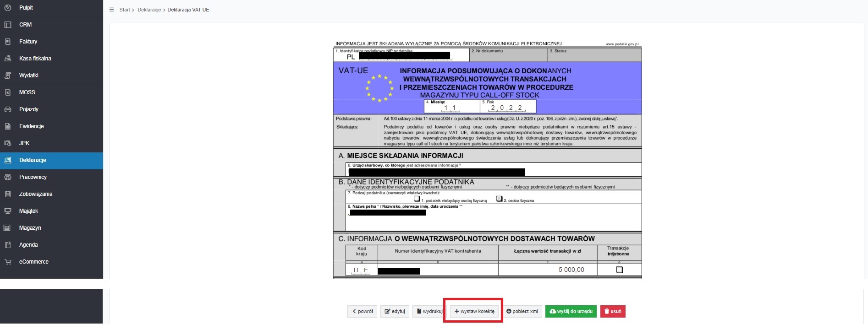Select Magazyn in the sidebar

(x=51, y=228)
